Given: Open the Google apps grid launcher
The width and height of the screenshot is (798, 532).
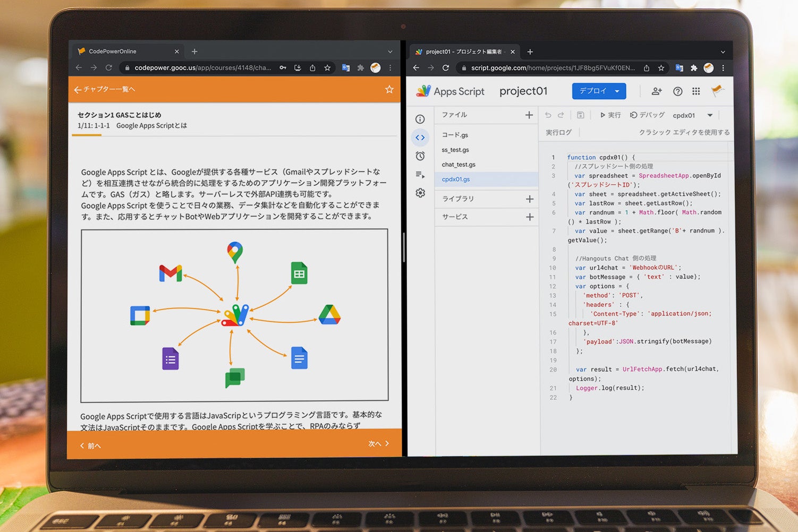Looking at the screenshot, I should [696, 91].
